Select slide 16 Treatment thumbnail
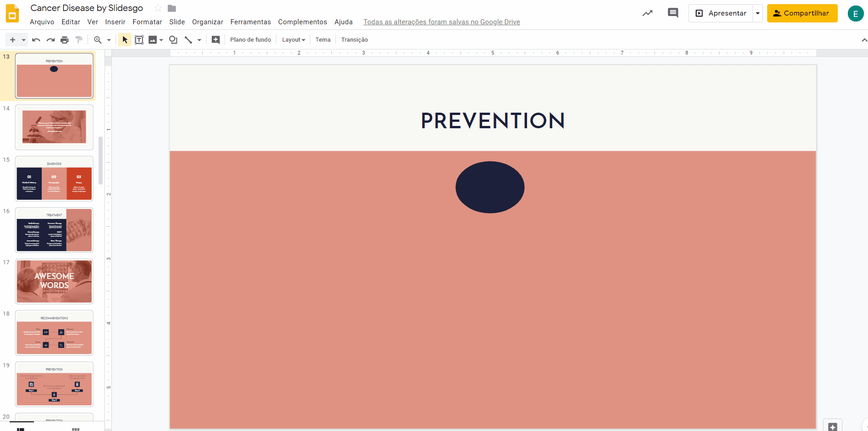The height and width of the screenshot is (431, 868). point(54,230)
